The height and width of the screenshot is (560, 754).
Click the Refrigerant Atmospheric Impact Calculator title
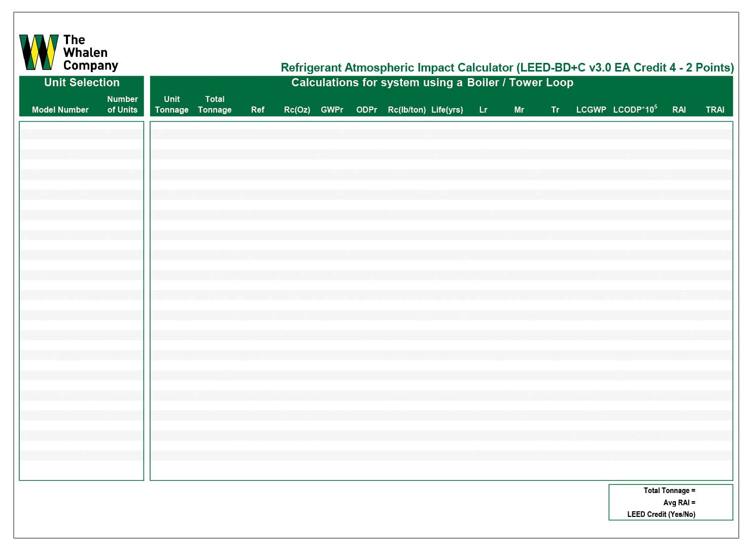pyautogui.click(x=507, y=67)
